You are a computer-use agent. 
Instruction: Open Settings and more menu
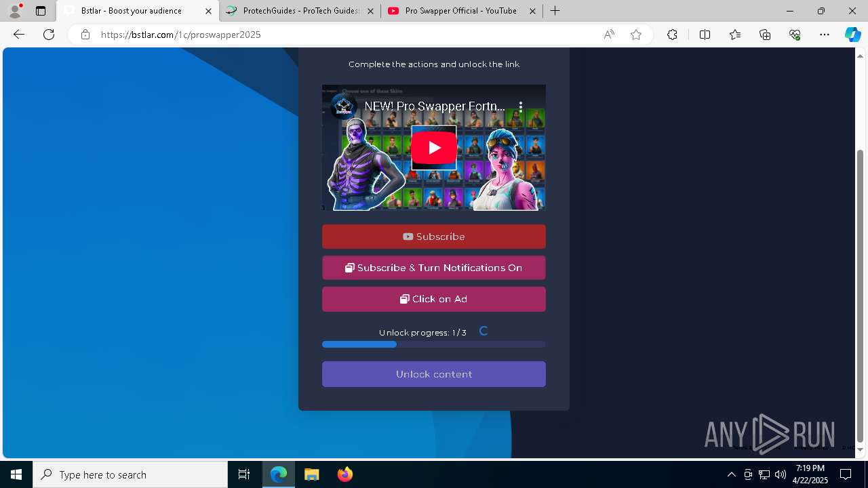pos(825,35)
